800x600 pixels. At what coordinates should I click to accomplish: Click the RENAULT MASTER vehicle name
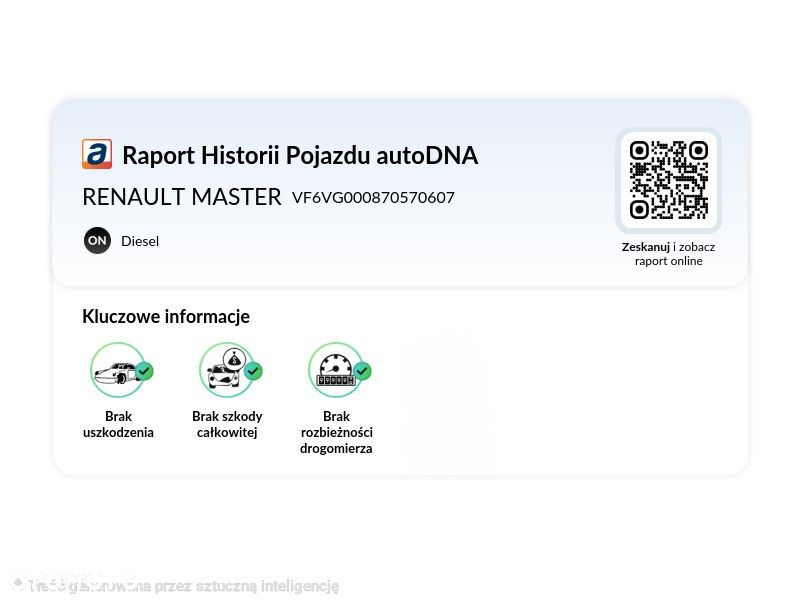[x=182, y=197]
